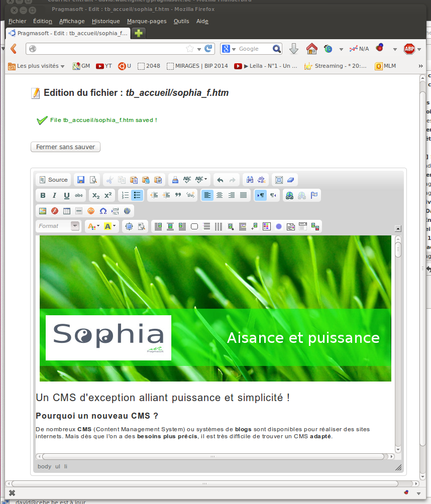Viewport: 431px width, 504px height.
Task: Open the preview icon in the editor toolbar
Action: [93, 180]
